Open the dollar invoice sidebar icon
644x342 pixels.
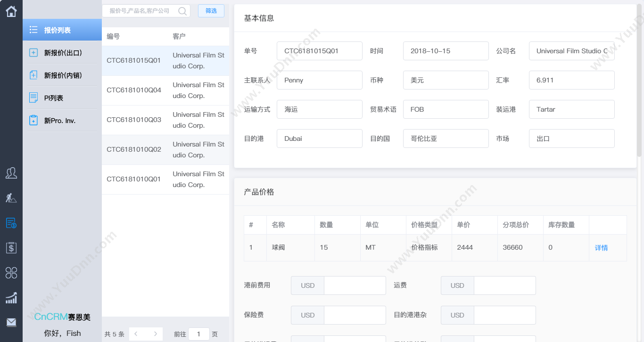point(11,248)
